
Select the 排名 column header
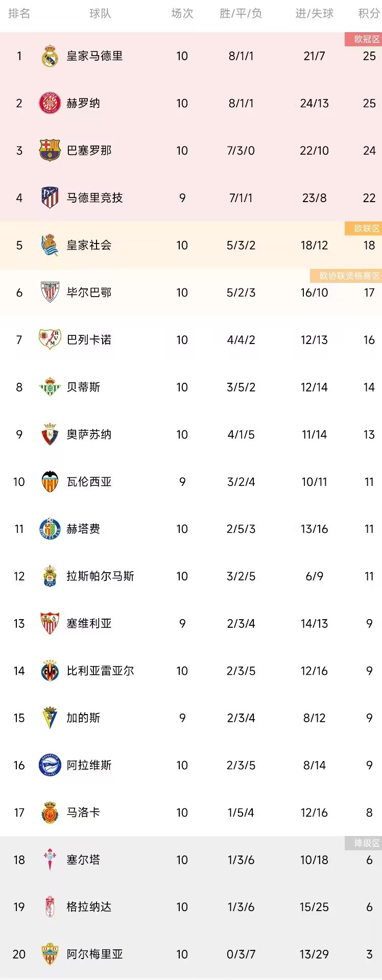[19, 14]
